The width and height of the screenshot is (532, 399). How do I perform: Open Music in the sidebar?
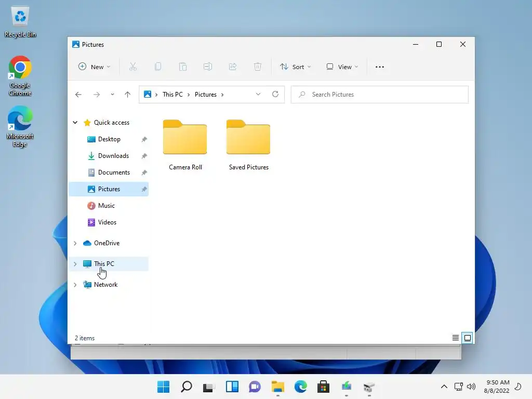tap(106, 206)
